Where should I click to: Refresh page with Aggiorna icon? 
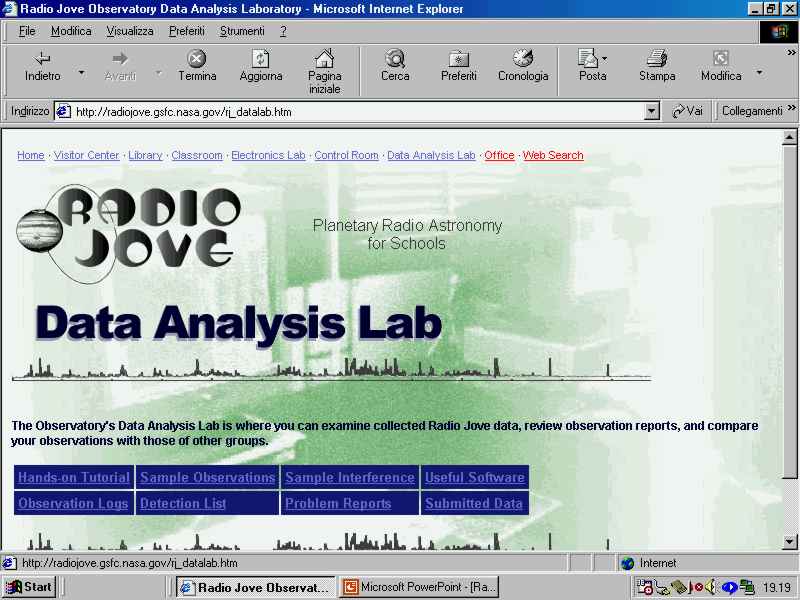click(260, 59)
